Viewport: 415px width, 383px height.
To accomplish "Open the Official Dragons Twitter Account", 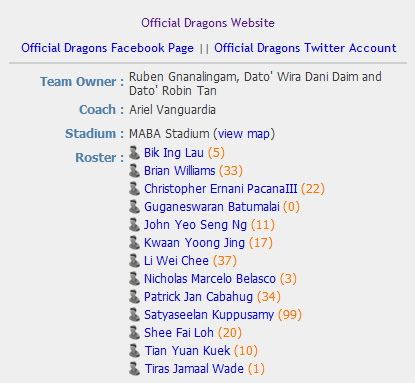I will (305, 48).
